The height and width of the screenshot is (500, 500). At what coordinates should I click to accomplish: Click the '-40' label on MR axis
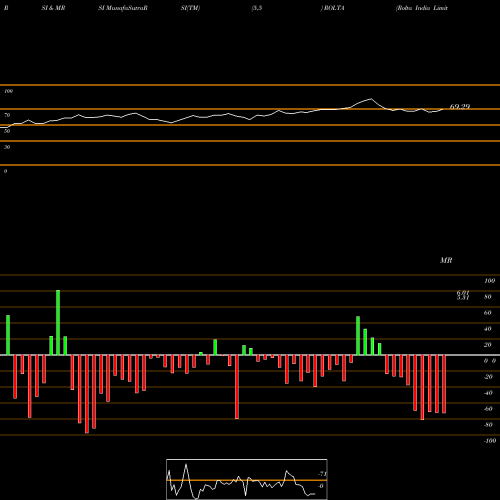point(488,393)
